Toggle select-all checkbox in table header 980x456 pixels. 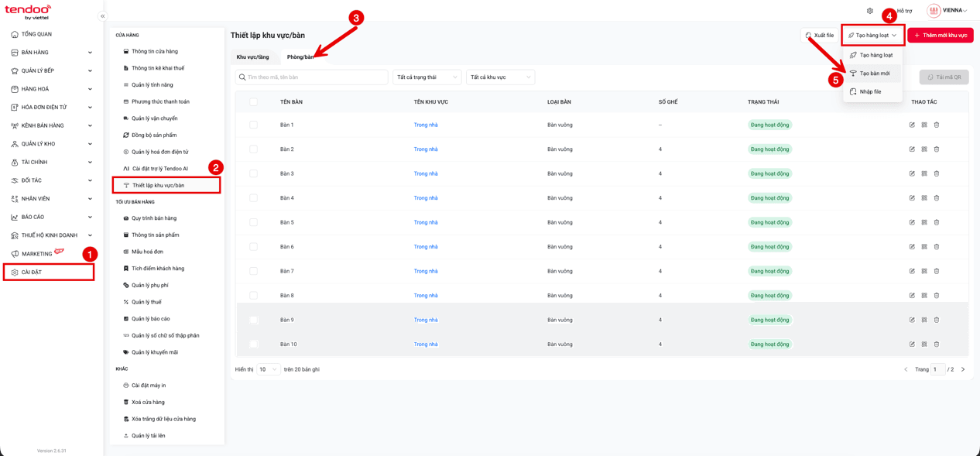point(253,102)
